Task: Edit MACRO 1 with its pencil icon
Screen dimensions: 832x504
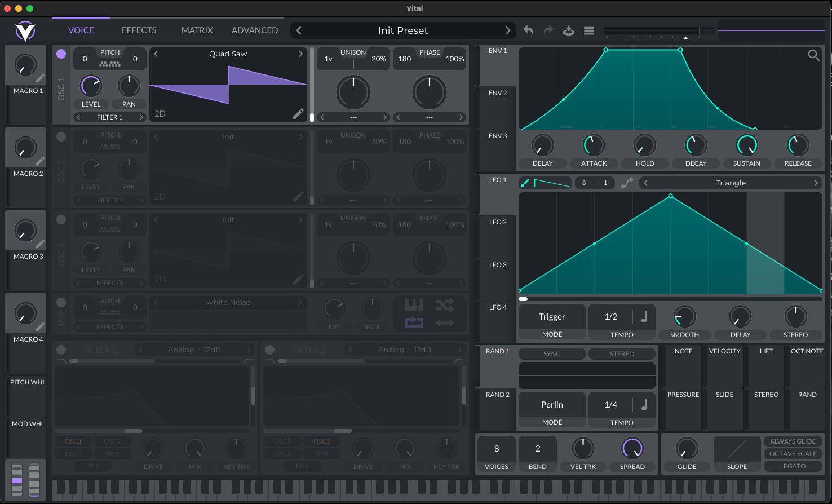Action: [40, 78]
